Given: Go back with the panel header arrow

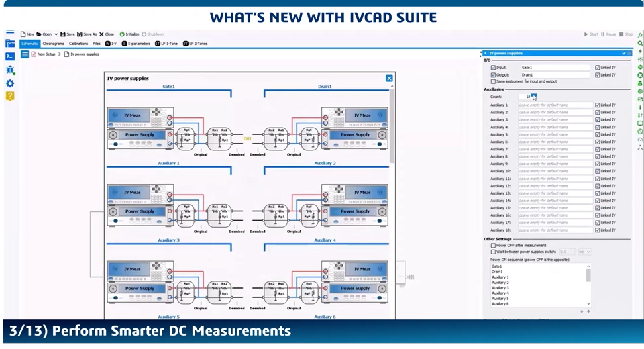Looking at the screenshot, I should pyautogui.click(x=486, y=53).
